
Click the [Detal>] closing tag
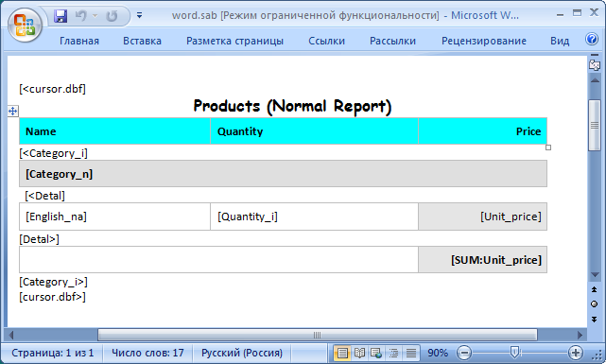click(x=40, y=239)
